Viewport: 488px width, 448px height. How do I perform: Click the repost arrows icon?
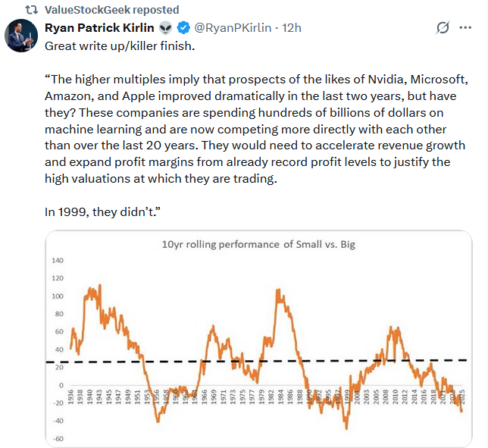click(31, 10)
